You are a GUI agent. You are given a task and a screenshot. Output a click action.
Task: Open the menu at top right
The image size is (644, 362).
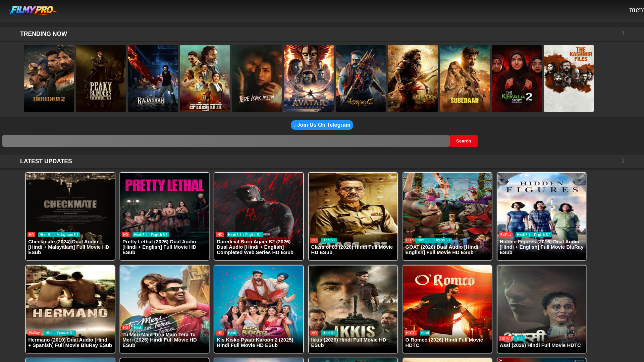tap(636, 9)
